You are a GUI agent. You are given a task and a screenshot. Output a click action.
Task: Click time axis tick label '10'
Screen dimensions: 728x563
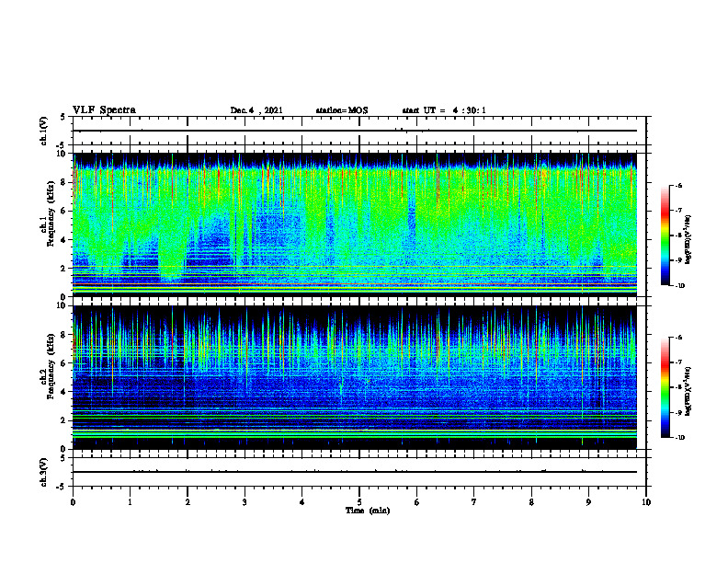(646, 502)
